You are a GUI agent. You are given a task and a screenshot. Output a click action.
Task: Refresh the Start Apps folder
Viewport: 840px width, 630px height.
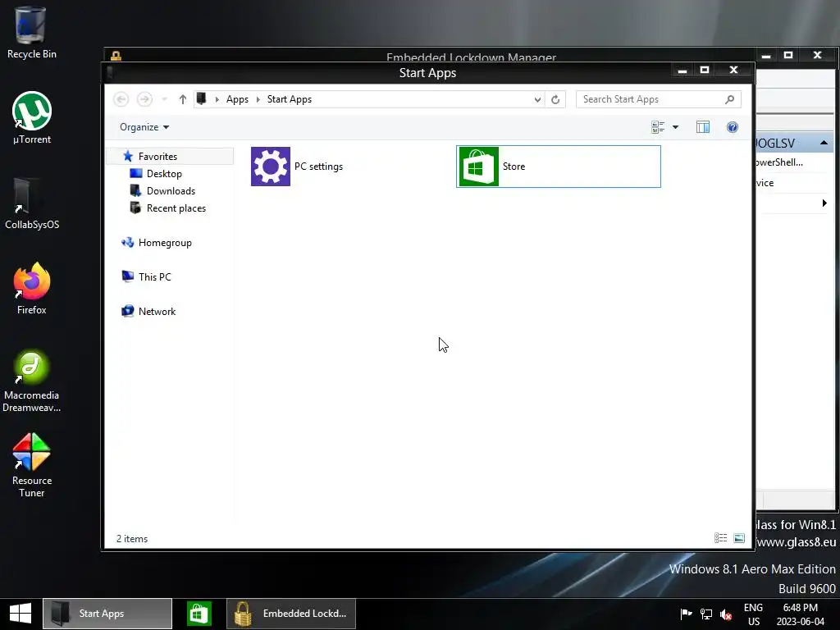(x=555, y=99)
